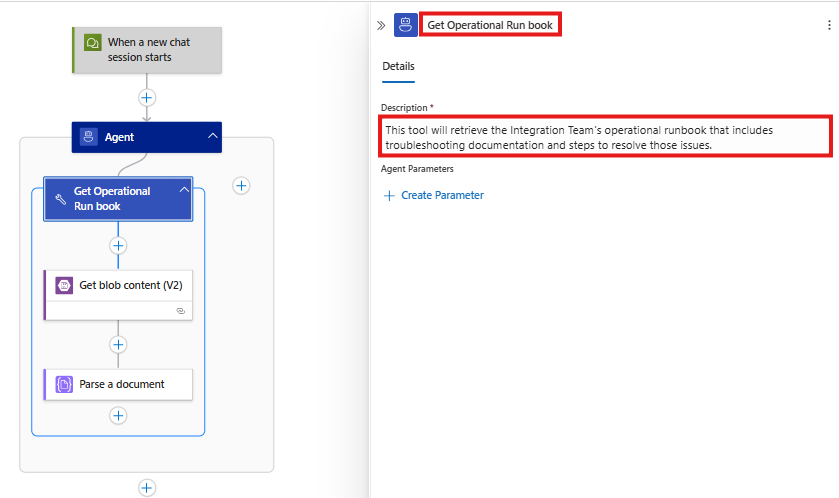This screenshot has width=839, height=498.
Task: Click the agent icon in the details panel header
Action: [406, 25]
